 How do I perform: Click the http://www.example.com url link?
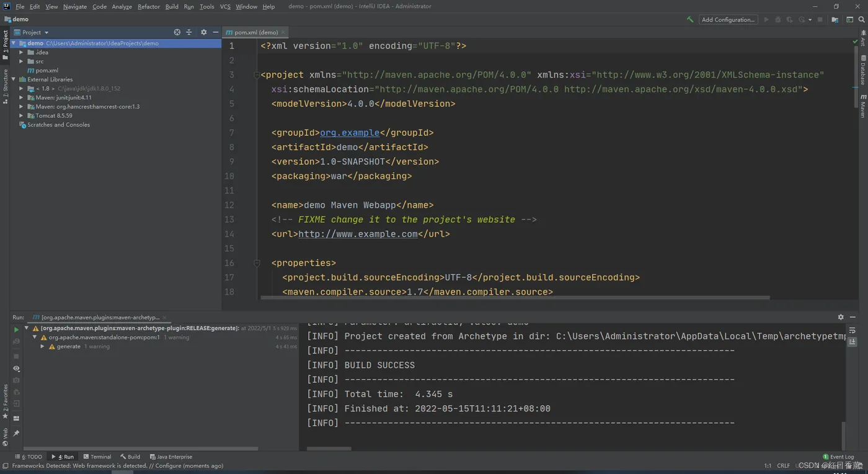[358, 234]
